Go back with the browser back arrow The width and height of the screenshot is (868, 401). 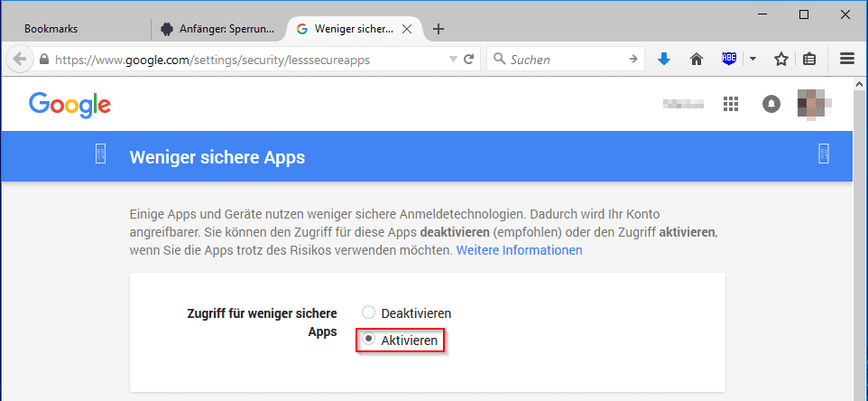click(x=19, y=60)
